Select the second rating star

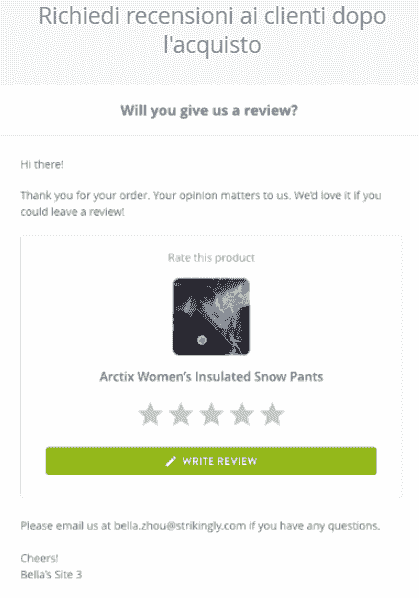click(x=181, y=414)
